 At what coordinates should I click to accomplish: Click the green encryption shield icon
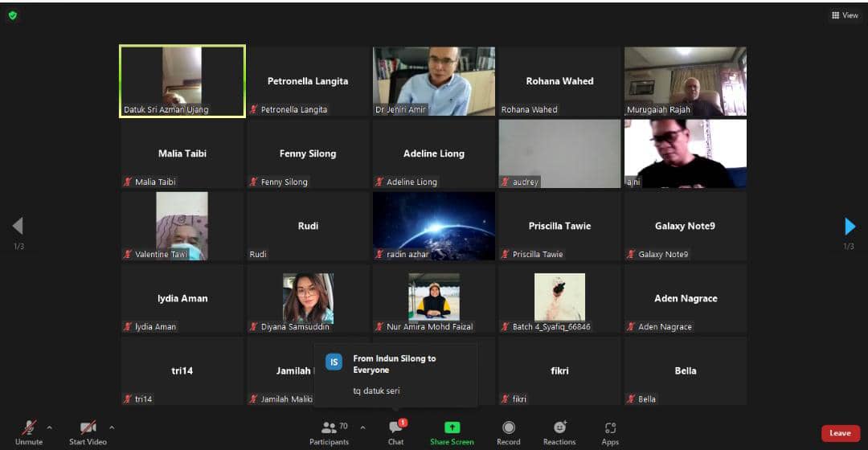click(x=12, y=15)
